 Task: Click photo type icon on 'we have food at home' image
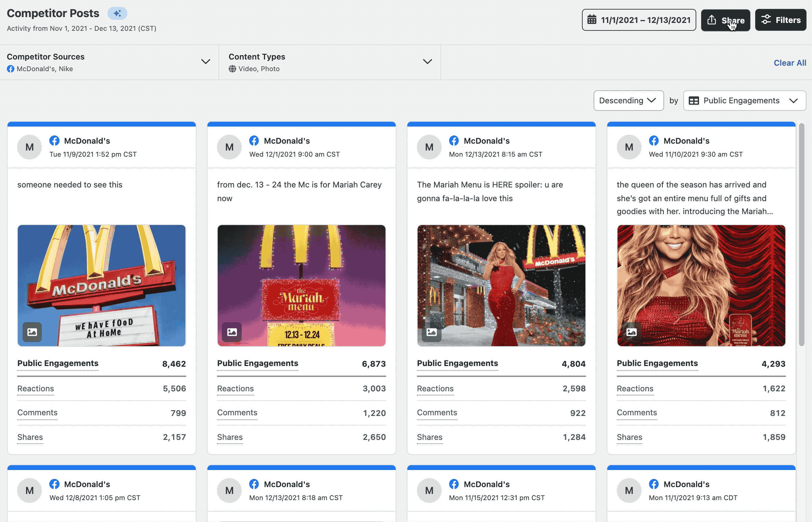pos(32,332)
